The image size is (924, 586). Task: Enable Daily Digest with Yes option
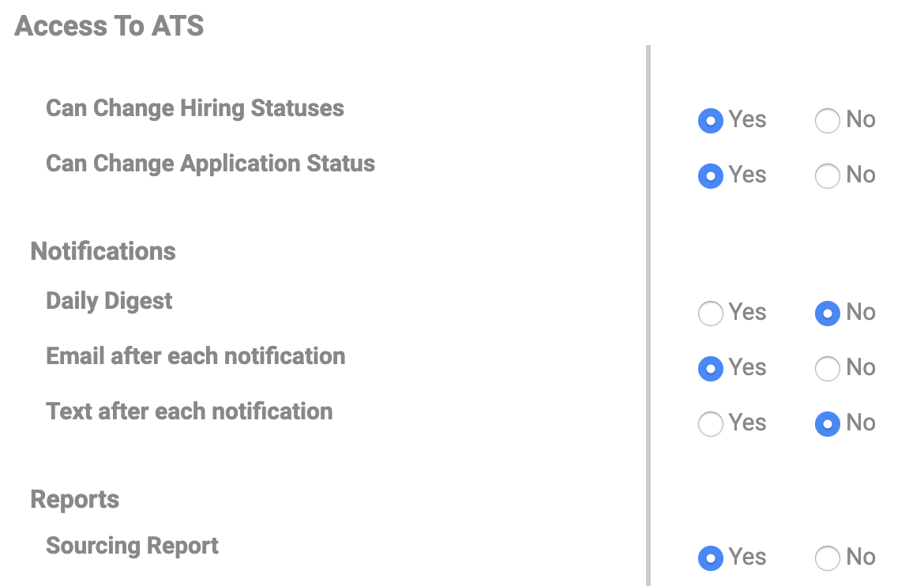[711, 314]
